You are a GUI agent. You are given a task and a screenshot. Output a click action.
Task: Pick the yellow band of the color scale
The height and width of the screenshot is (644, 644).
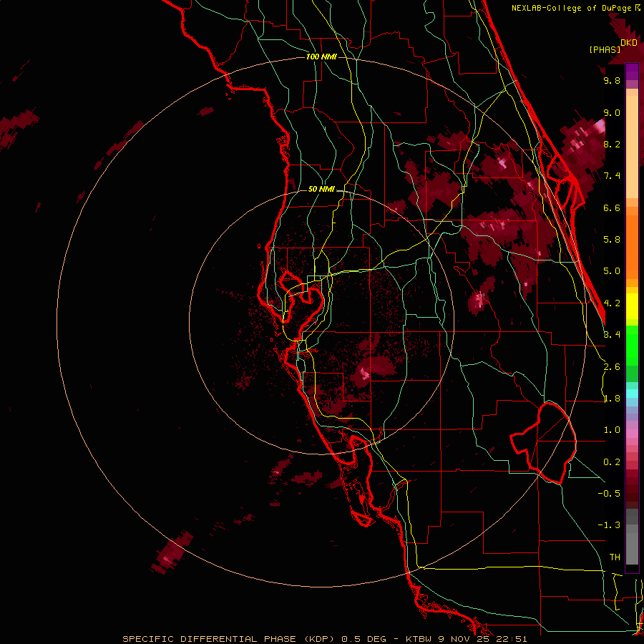click(632, 306)
